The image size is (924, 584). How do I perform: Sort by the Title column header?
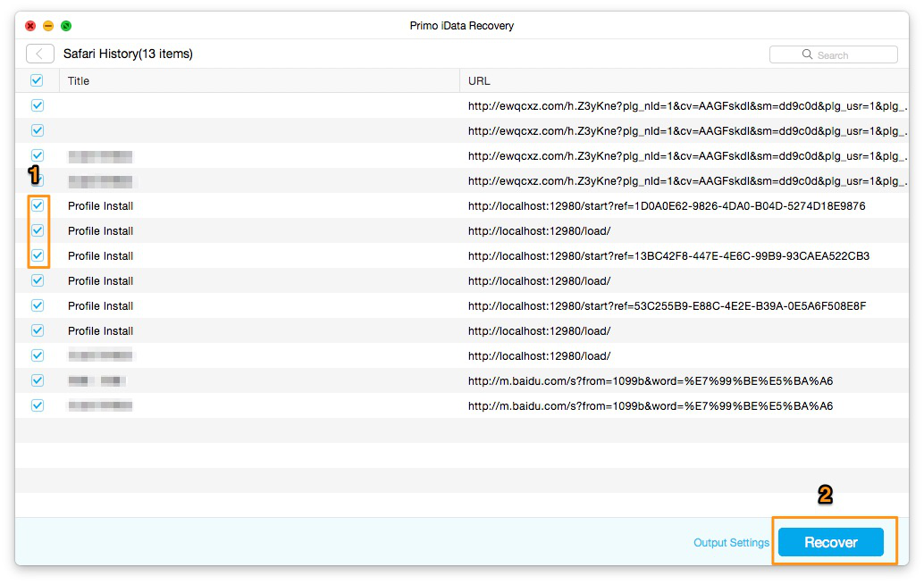click(259, 80)
